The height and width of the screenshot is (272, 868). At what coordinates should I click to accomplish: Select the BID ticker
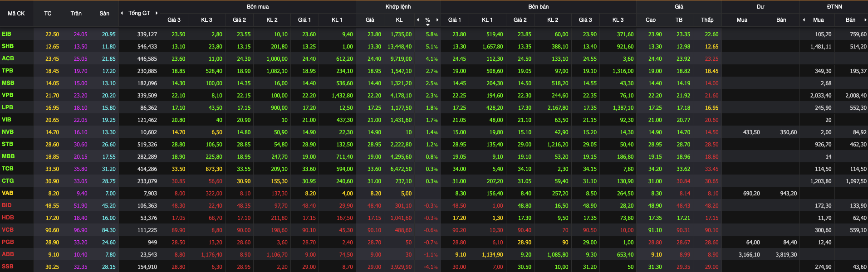pos(7,205)
